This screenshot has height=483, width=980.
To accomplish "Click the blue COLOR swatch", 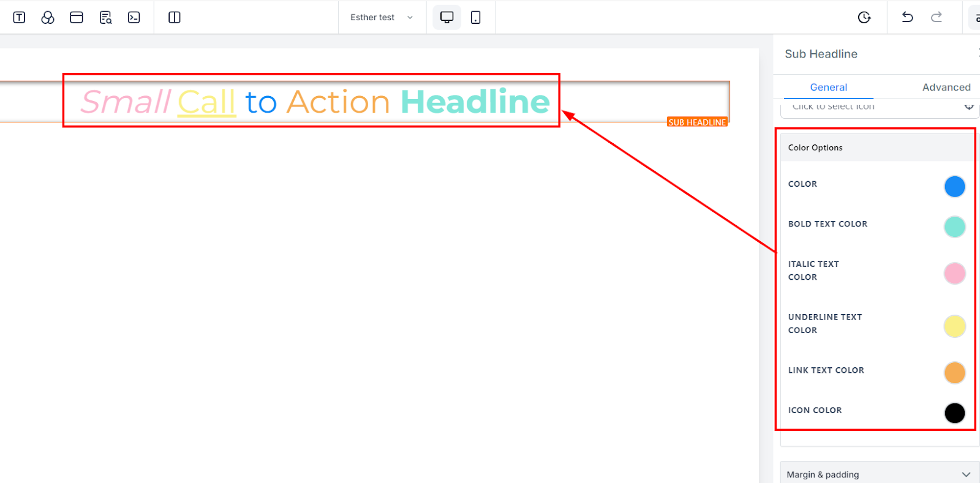I will tap(954, 186).
